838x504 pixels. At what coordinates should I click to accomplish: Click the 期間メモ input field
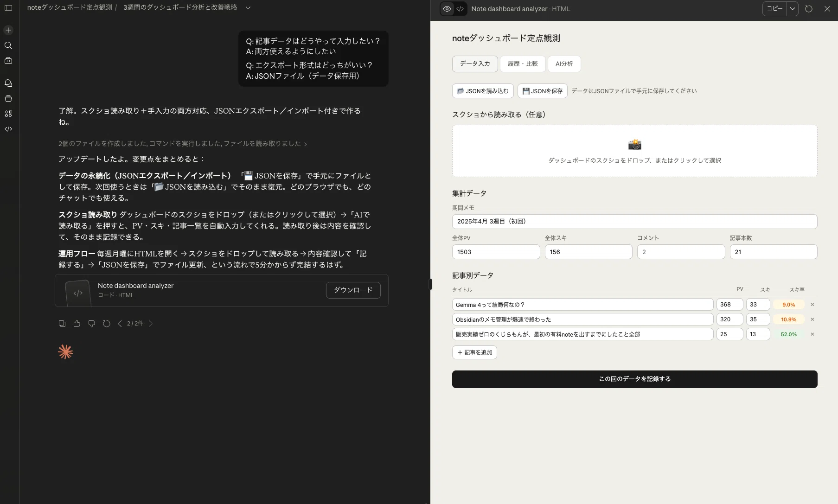click(634, 222)
